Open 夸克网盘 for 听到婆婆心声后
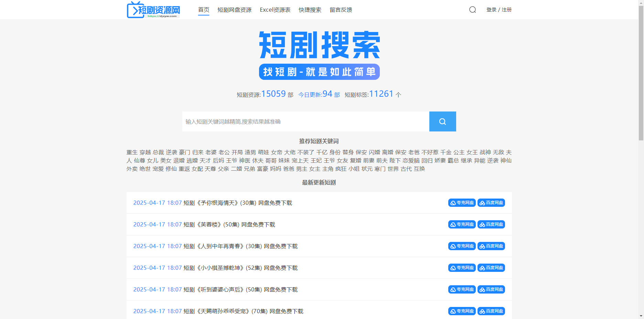 click(x=462, y=289)
